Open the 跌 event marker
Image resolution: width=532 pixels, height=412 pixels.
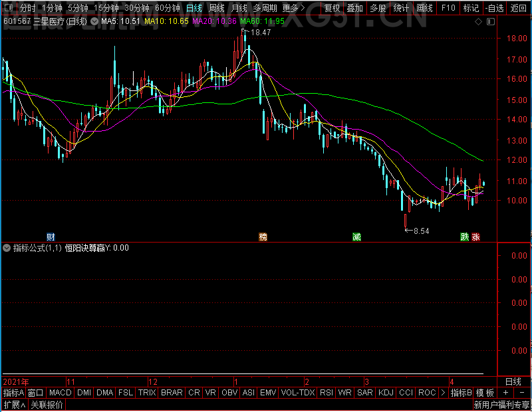(x=464, y=237)
